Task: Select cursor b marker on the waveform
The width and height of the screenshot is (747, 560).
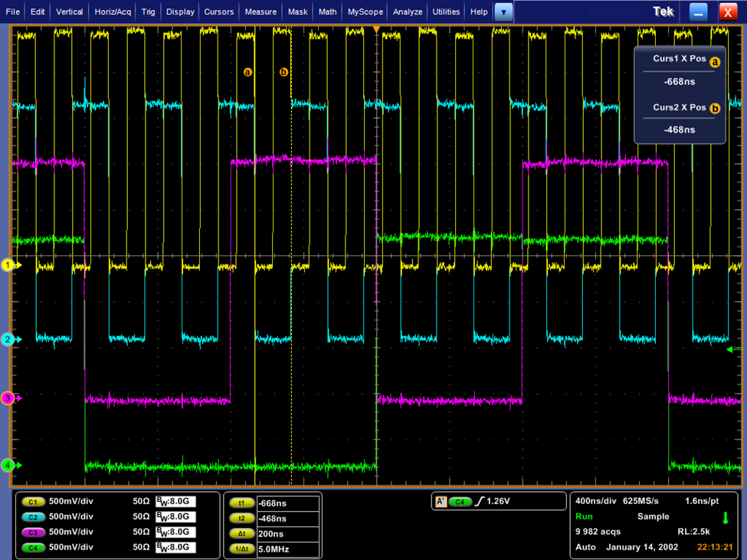Action: click(283, 72)
